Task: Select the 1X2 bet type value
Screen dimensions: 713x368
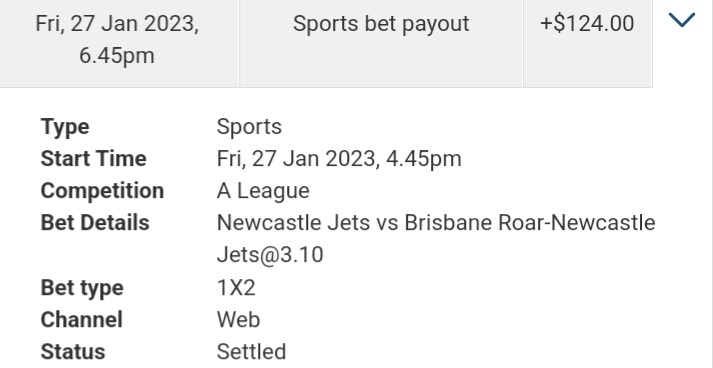Action: click(x=236, y=288)
